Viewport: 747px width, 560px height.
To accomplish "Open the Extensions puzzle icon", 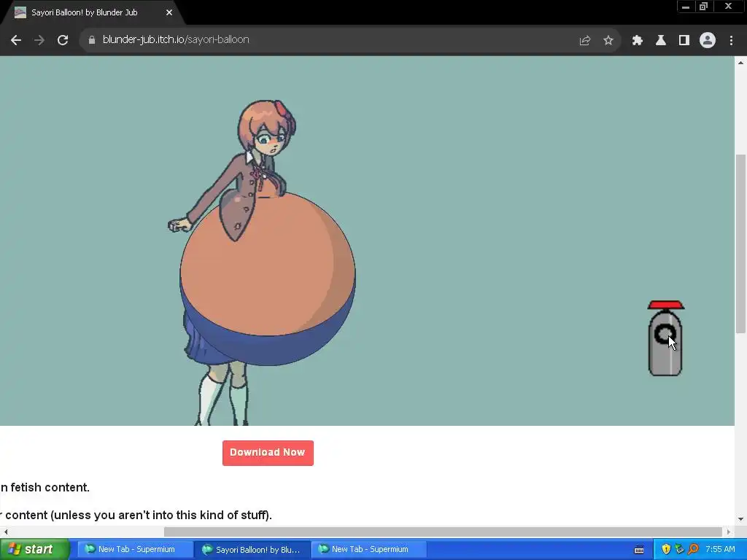I will (638, 41).
